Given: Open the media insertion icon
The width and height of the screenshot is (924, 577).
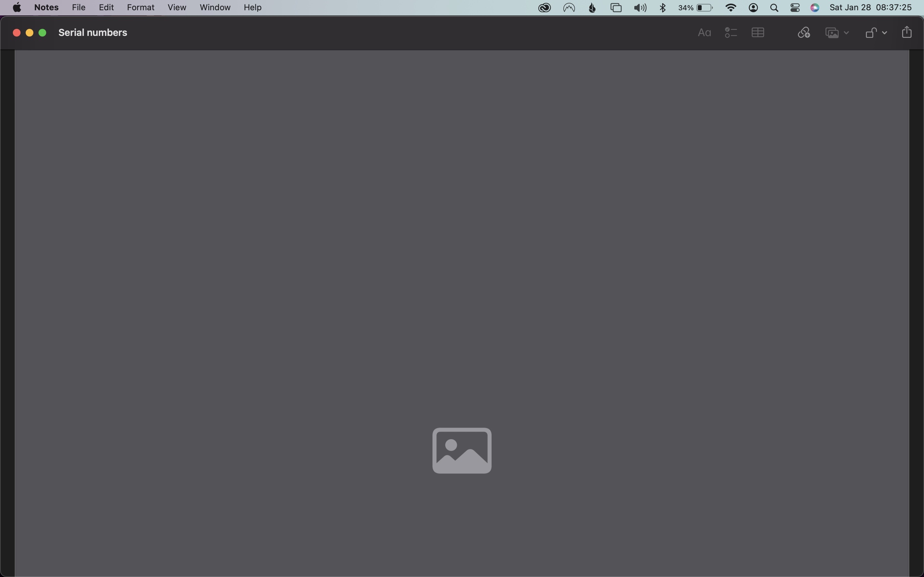Looking at the screenshot, I should [832, 32].
